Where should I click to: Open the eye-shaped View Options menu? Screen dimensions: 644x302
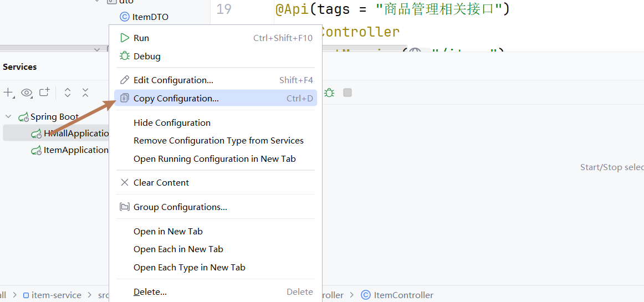tap(27, 93)
